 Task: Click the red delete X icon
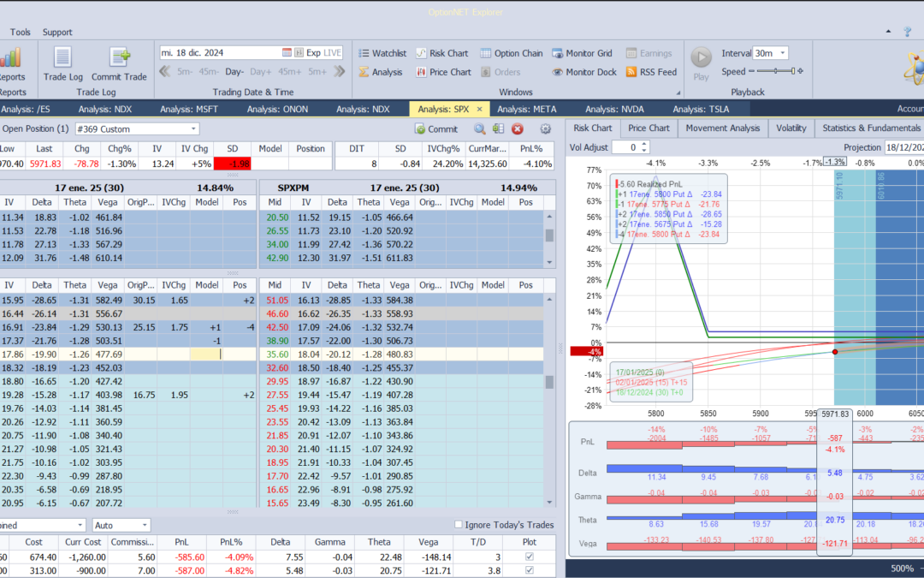(x=518, y=128)
